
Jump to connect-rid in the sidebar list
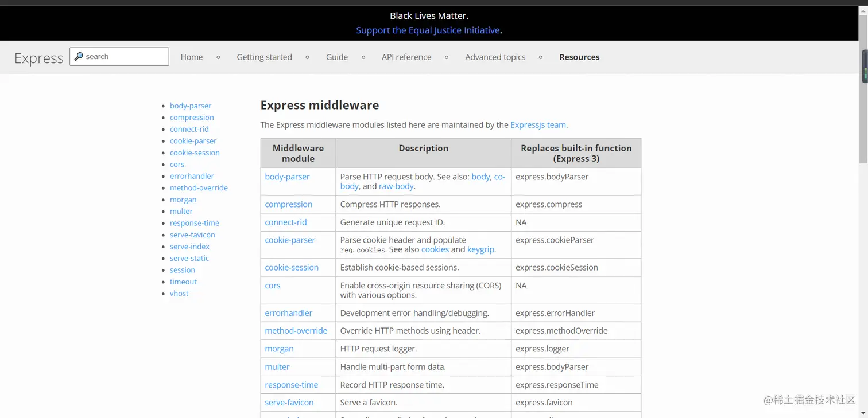(x=189, y=129)
